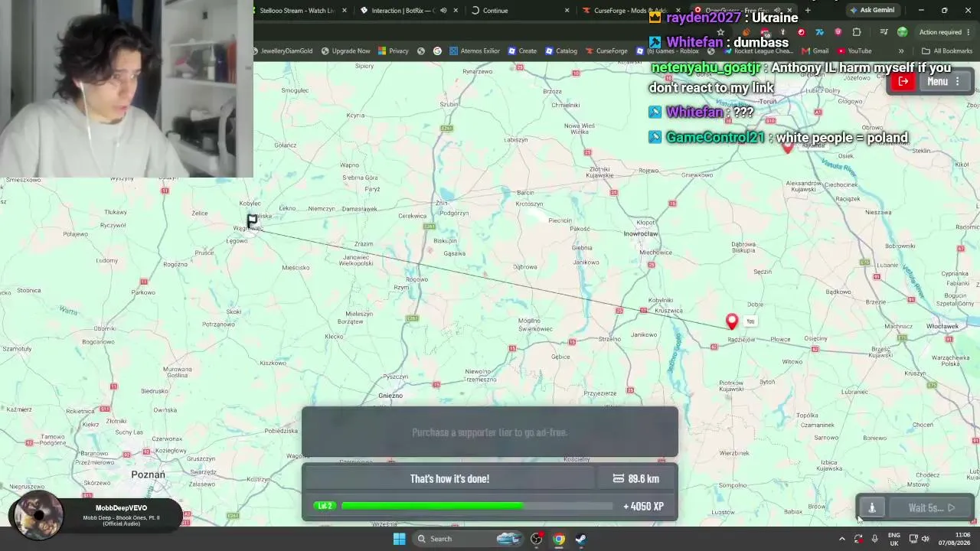Open the media controls toolbar icon
This screenshot has height=551, width=980.
point(884,32)
